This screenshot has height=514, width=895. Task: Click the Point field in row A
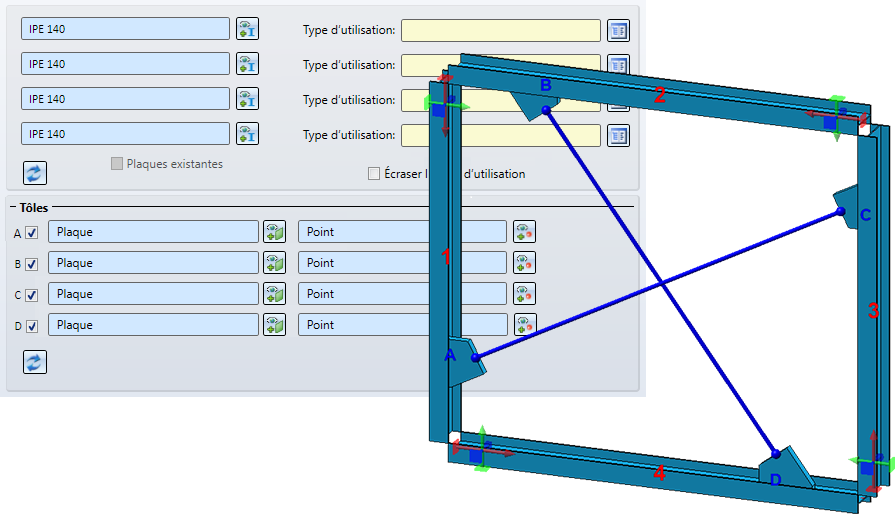pos(402,232)
